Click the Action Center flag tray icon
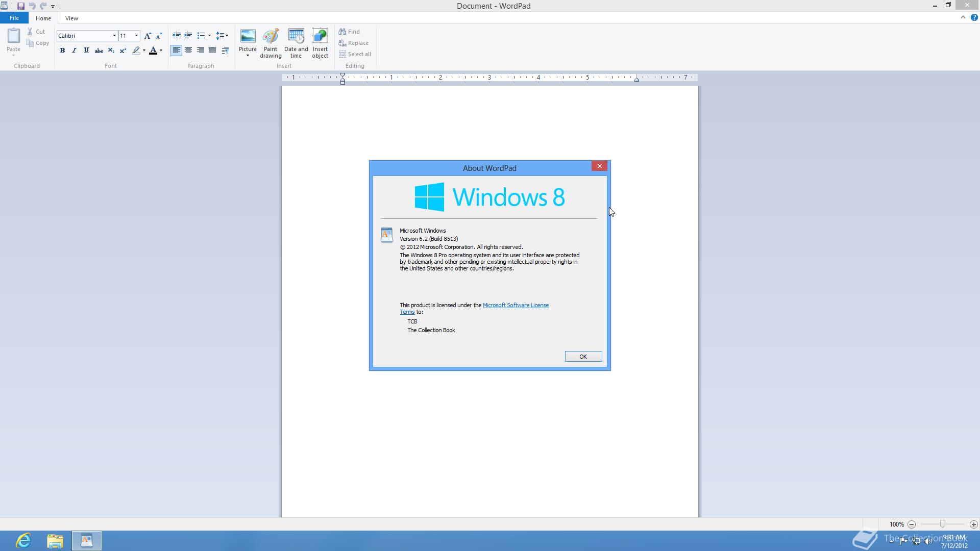This screenshot has width=980, height=551. (x=904, y=541)
